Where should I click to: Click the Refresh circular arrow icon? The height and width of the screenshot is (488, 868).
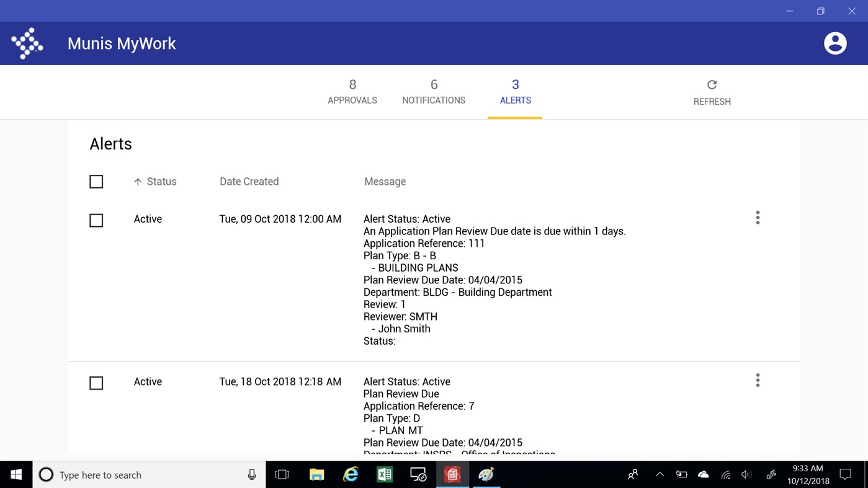click(712, 84)
